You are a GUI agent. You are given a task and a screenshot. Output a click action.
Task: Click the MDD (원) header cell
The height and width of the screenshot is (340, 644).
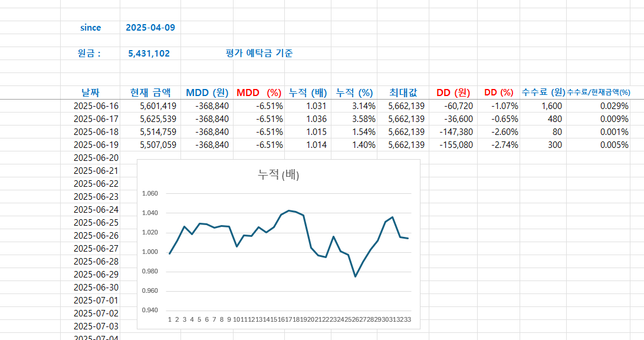(x=207, y=93)
